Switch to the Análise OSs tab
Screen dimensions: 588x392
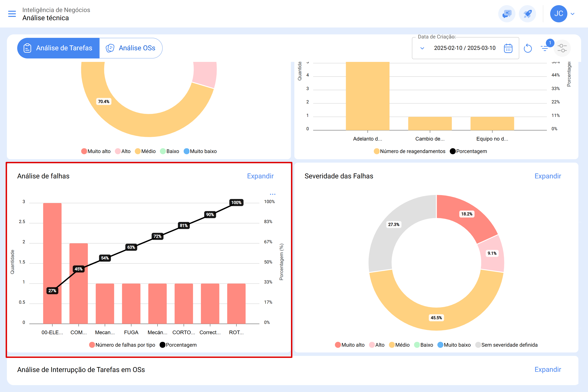(131, 48)
